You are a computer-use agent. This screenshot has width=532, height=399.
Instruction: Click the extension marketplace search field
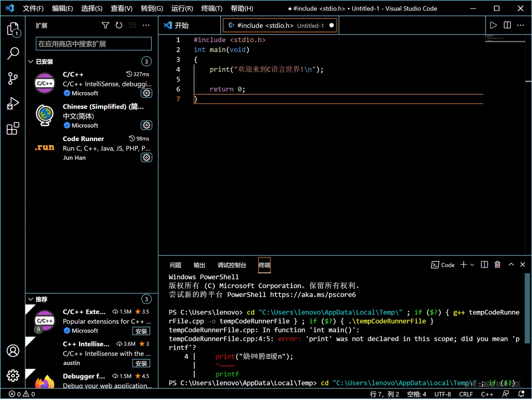coord(94,44)
